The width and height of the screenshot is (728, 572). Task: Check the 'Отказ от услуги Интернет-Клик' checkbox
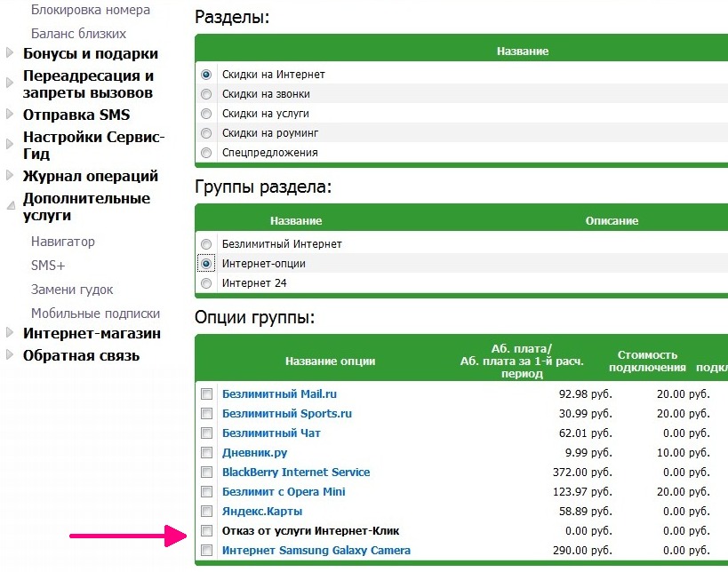tap(206, 531)
